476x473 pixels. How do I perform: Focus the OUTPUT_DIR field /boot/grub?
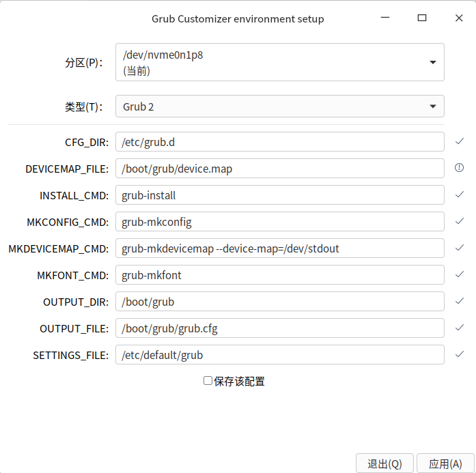[279, 302]
